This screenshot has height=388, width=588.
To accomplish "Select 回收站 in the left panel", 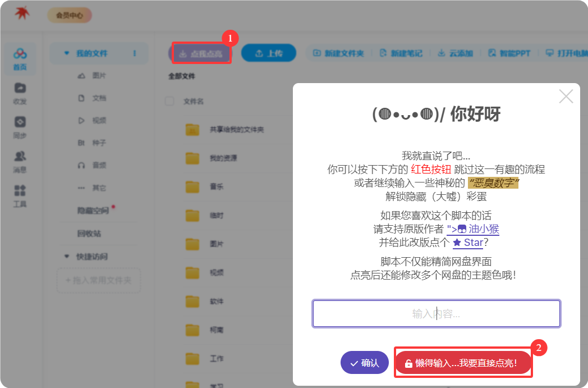I will (89, 234).
